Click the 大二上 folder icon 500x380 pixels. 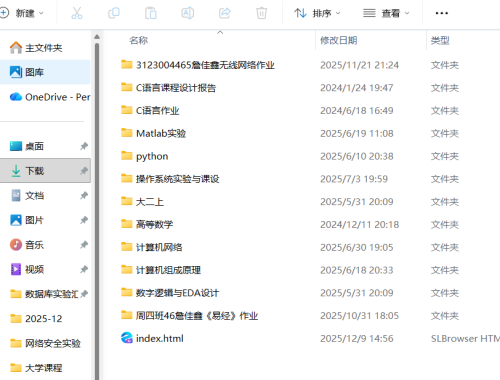127,201
